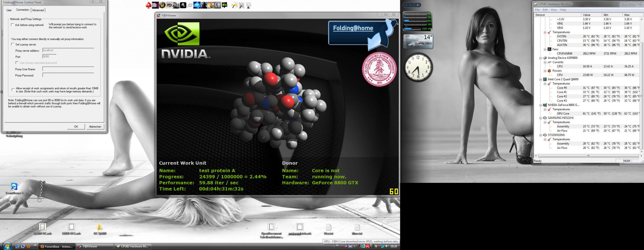Viewport: 644px width, 250px height.
Task: Select the preisvergleich.ods desktop file
Action: (x=300, y=229)
